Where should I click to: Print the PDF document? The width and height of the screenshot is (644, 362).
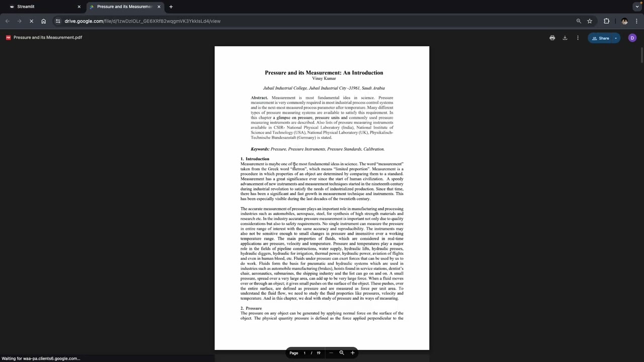click(x=552, y=38)
